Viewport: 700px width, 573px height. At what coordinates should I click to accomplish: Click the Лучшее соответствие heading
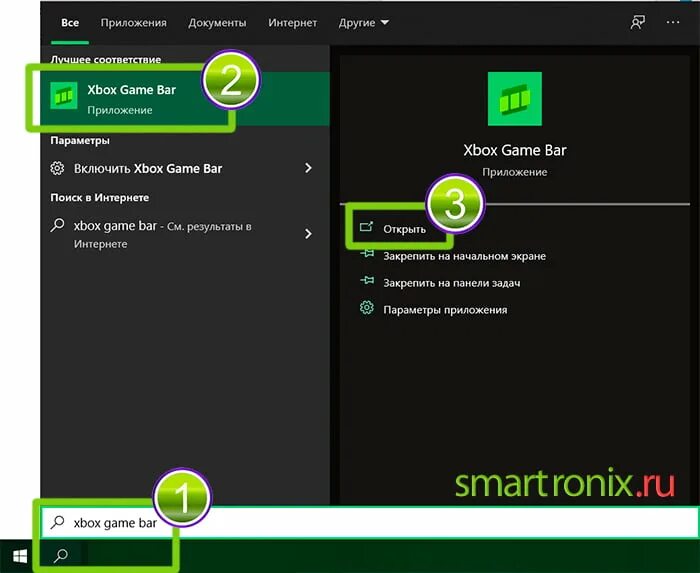(x=106, y=59)
